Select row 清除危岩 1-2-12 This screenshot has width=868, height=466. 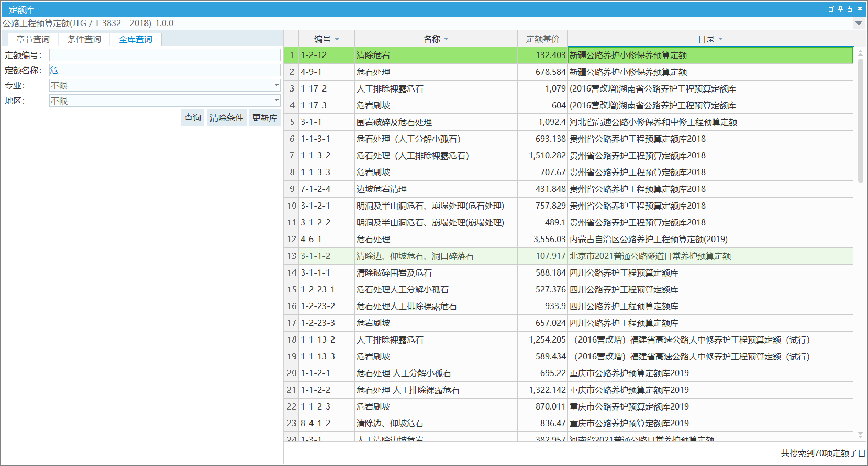point(568,55)
